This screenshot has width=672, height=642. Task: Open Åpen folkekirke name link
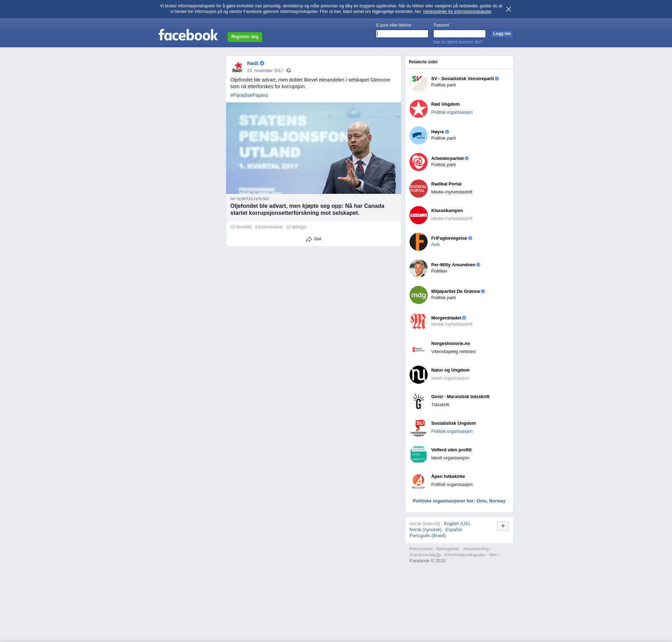[x=448, y=477]
